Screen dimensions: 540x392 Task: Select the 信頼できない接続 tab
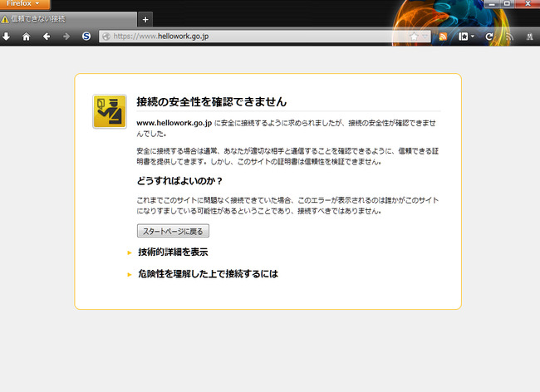pyautogui.click(x=66, y=19)
